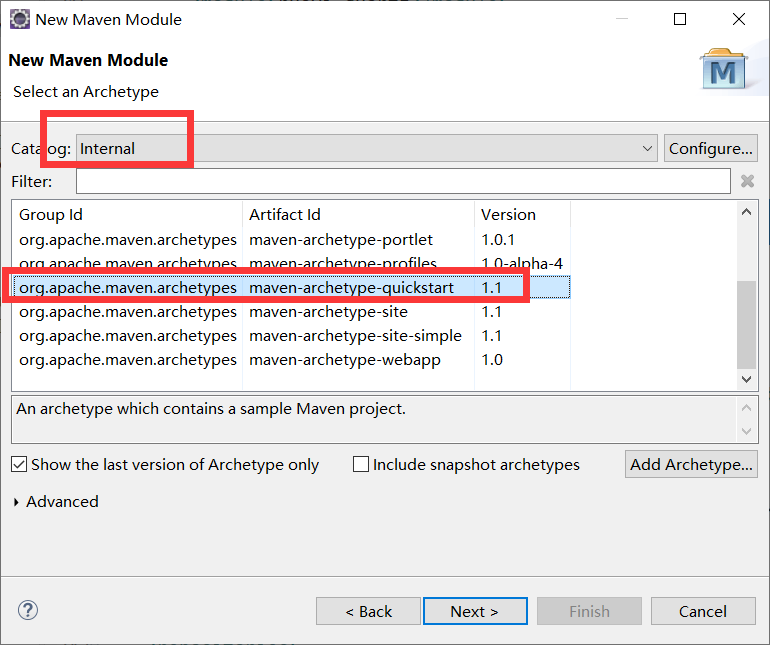Select the maven-archetype-portlet row
Viewport: 770px width, 645px height.
(292, 240)
